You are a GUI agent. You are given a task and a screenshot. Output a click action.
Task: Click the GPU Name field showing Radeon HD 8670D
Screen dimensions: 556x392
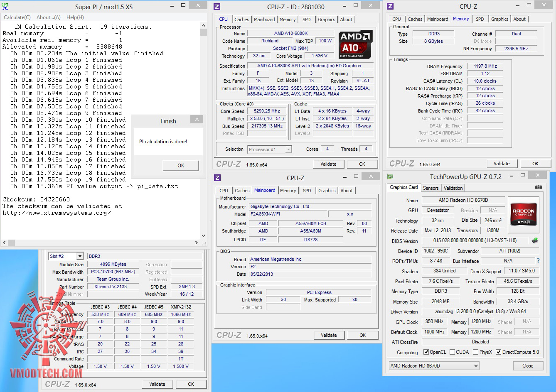click(463, 200)
